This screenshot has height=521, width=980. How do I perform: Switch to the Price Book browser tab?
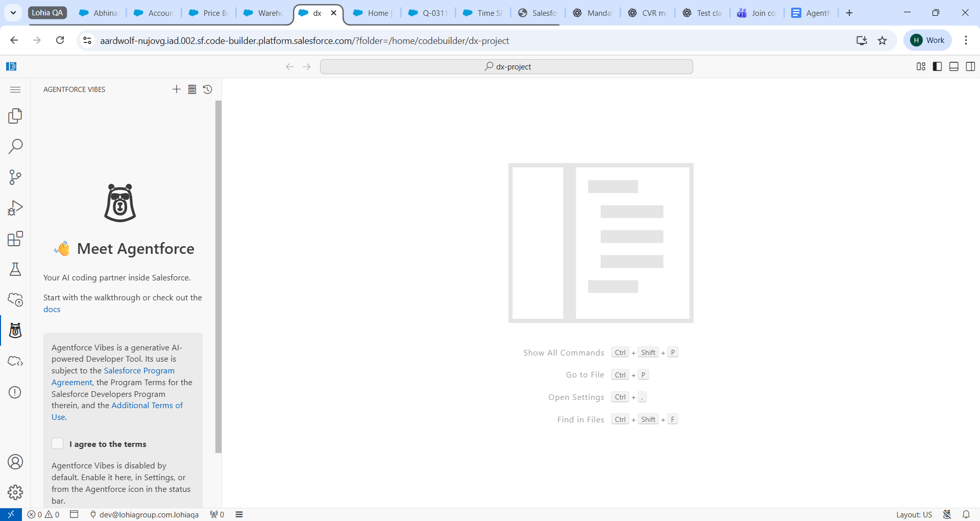[x=209, y=13]
